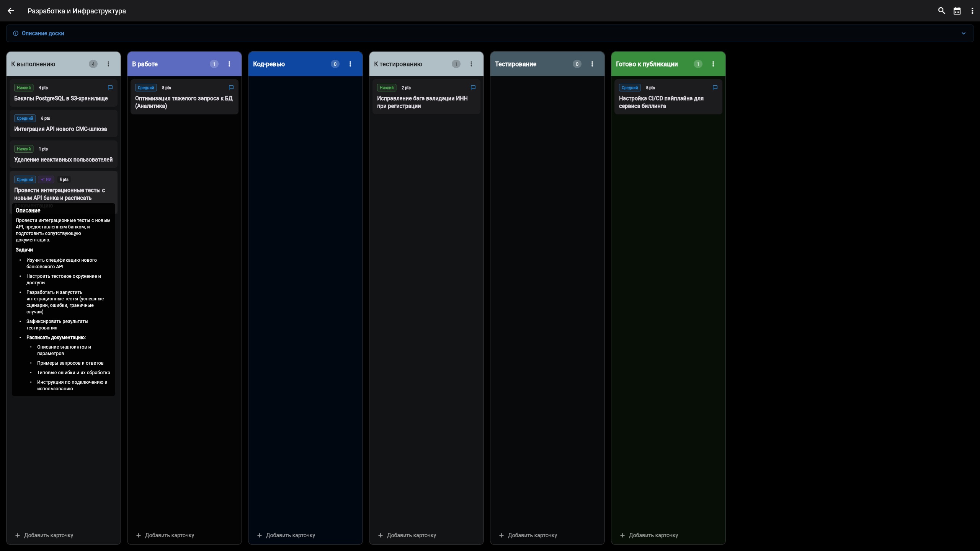
Task: Open the calendar view icon
Action: (x=957, y=11)
